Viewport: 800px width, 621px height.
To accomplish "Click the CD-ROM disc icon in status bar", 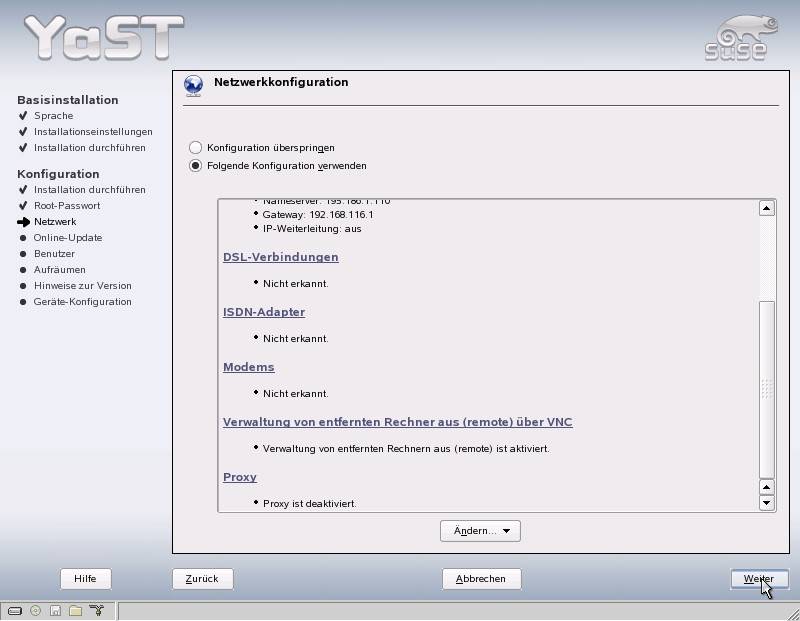I will [x=35, y=610].
